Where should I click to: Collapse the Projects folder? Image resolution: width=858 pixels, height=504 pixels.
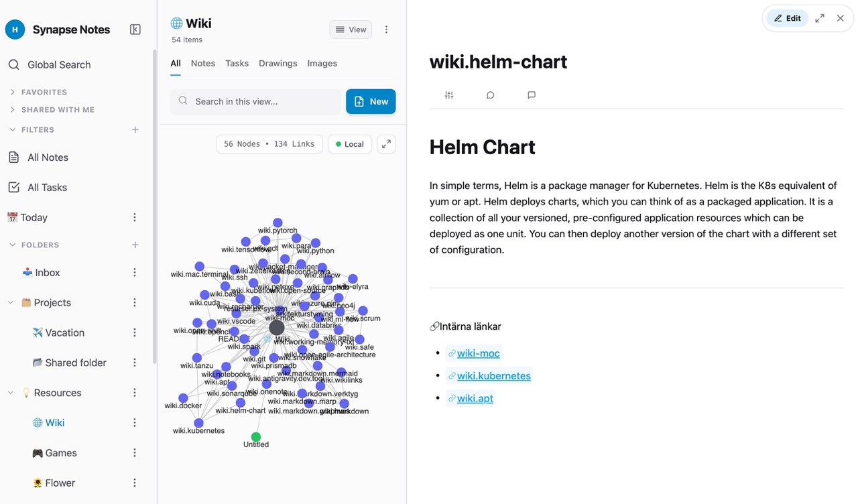[11, 302]
